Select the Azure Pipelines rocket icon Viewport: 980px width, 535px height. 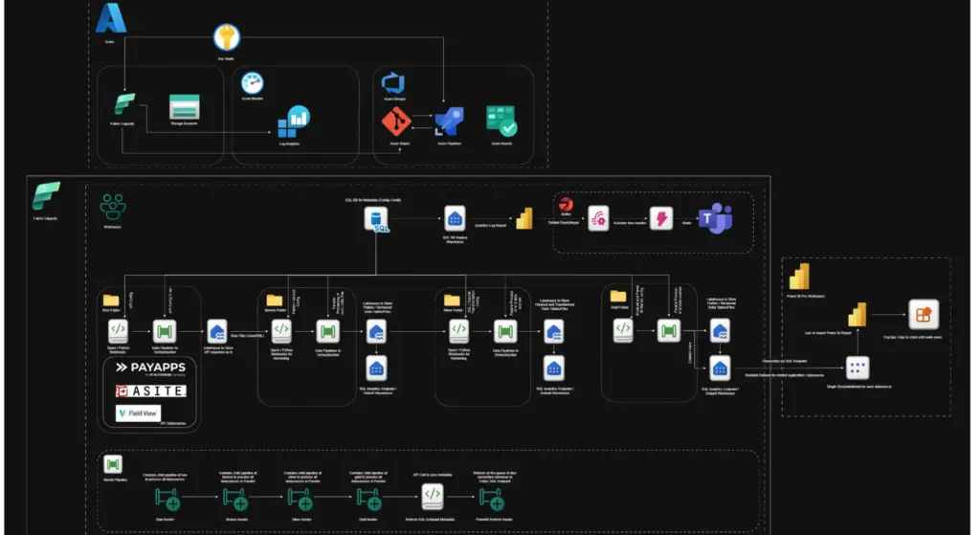(449, 122)
